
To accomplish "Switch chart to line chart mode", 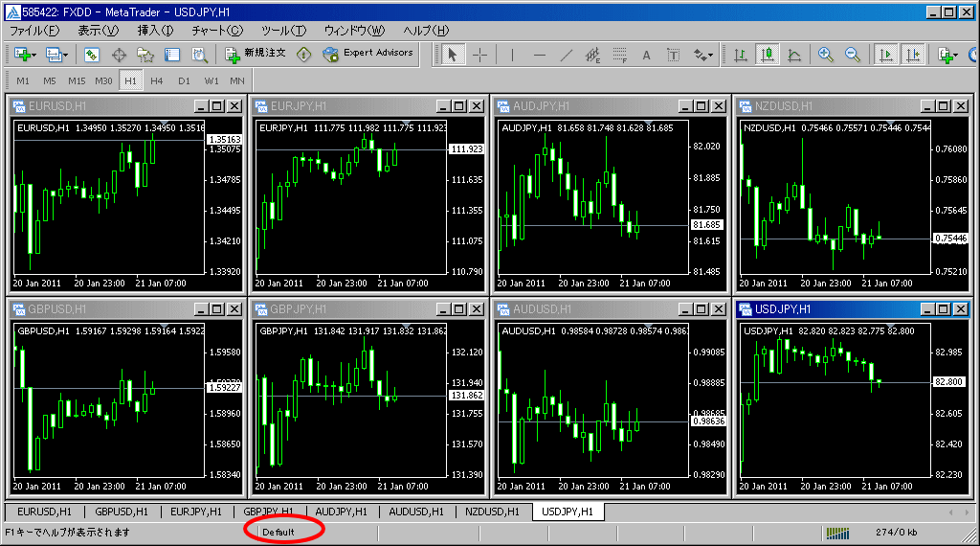I will tap(794, 55).
